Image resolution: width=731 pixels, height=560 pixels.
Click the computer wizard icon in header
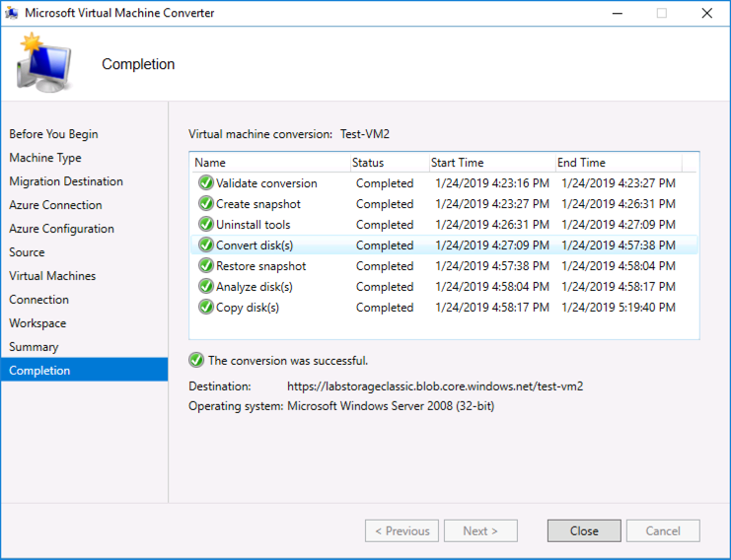[x=43, y=62]
